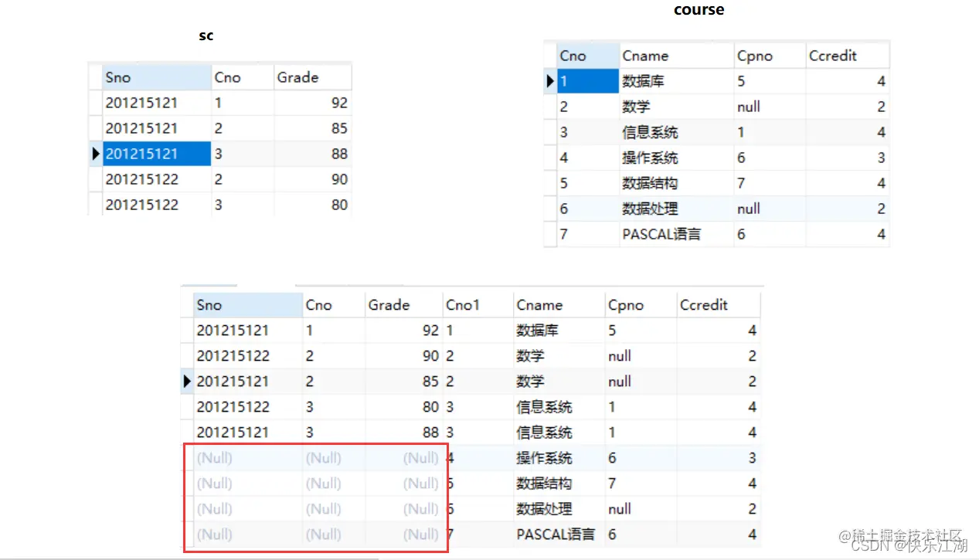Select Grade cell 88 in the sc table
This screenshot has width=979, height=560.
click(x=313, y=154)
